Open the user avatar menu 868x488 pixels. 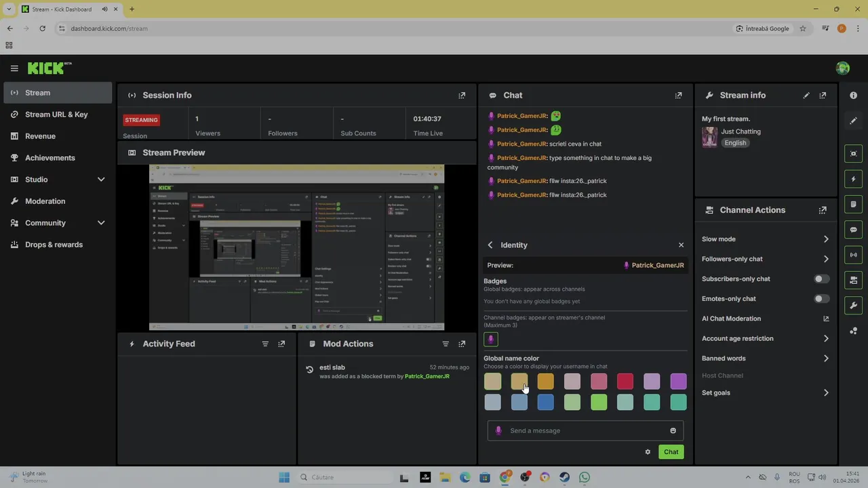[x=843, y=68]
